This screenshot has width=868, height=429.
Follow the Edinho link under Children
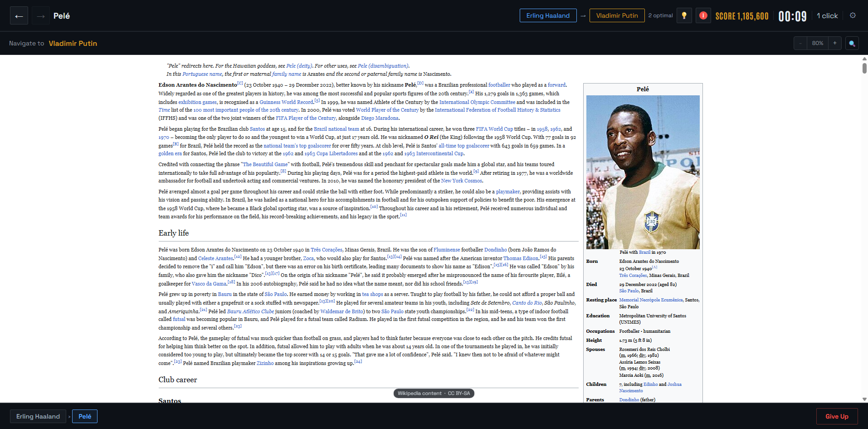point(650,385)
